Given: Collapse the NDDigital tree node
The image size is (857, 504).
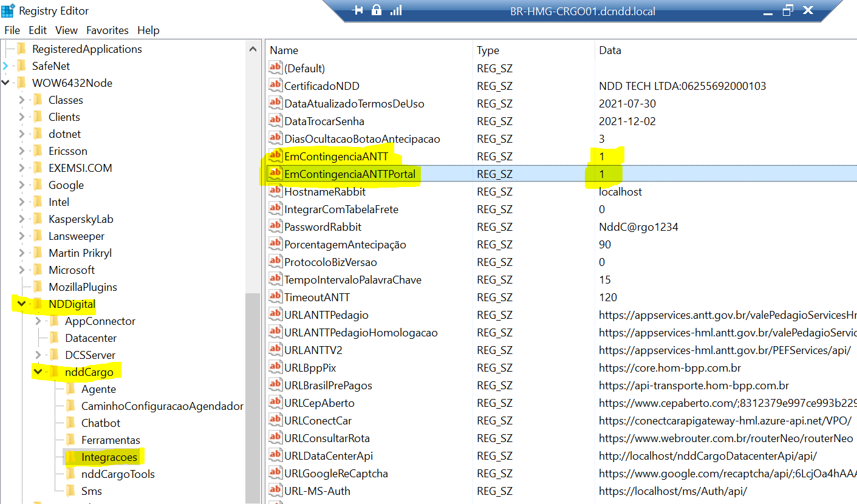Looking at the screenshot, I should tap(22, 304).
